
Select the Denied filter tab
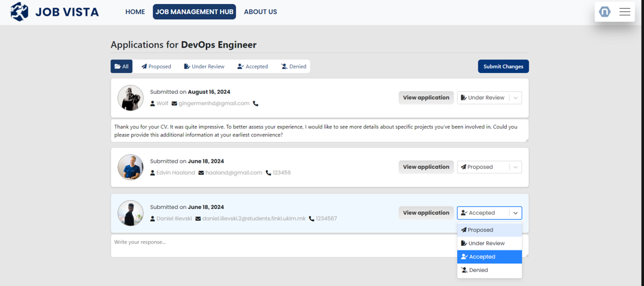pos(294,66)
